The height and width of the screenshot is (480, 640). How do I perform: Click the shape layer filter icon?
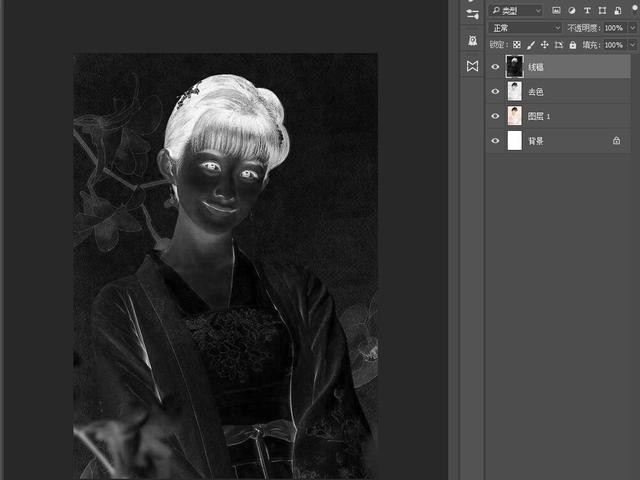pyautogui.click(x=601, y=10)
